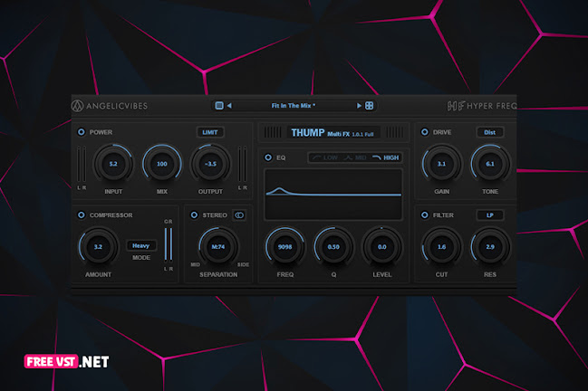Open the preset name 'Fit In The Mix' selector
This screenshot has width=588, height=391.
(294, 106)
